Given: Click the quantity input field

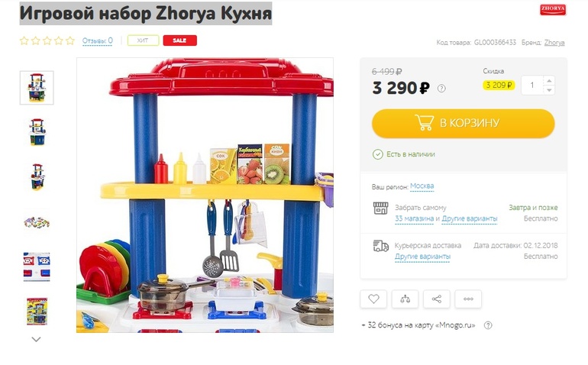Looking at the screenshot, I should click(532, 86).
